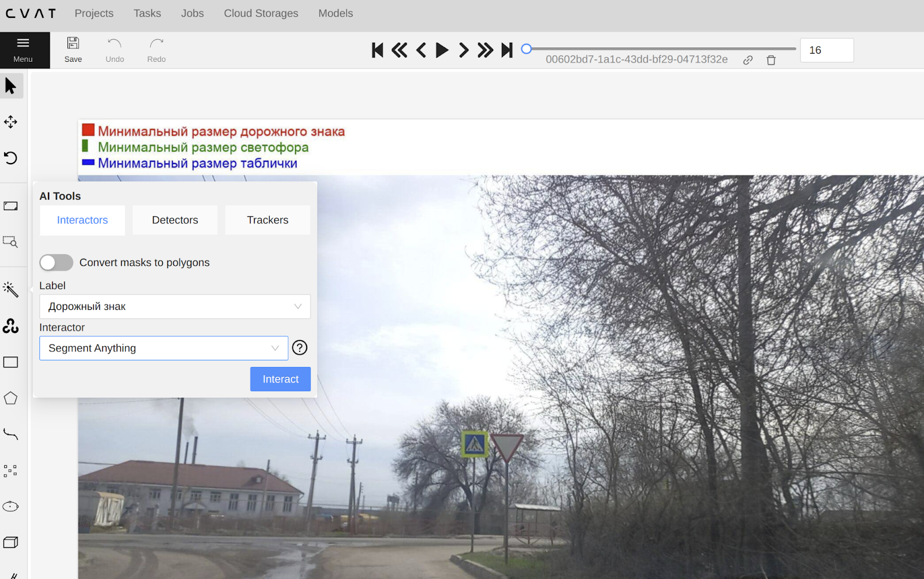
Task: Jump backward multiple frames
Action: pos(399,50)
